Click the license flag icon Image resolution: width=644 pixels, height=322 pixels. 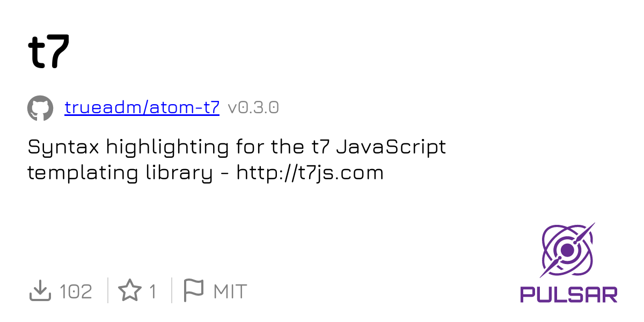pyautogui.click(x=193, y=291)
